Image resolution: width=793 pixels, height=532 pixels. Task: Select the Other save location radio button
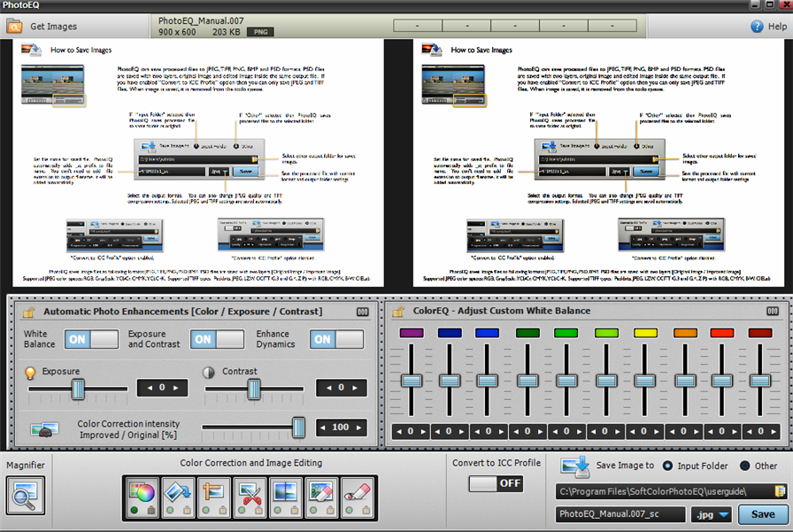click(745, 466)
